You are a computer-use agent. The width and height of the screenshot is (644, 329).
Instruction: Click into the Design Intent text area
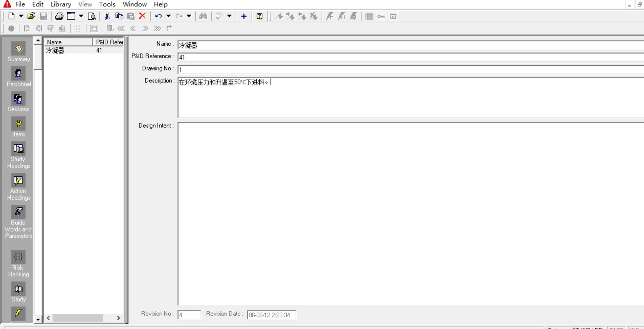point(410,214)
